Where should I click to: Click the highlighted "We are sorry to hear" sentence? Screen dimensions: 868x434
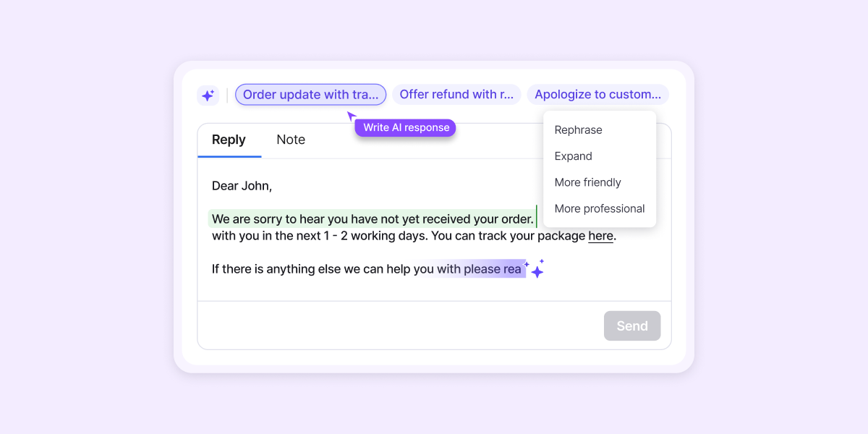pos(373,219)
